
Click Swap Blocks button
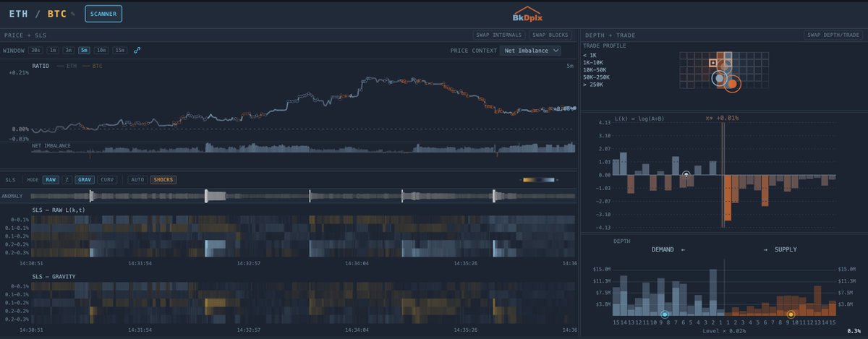pos(550,35)
